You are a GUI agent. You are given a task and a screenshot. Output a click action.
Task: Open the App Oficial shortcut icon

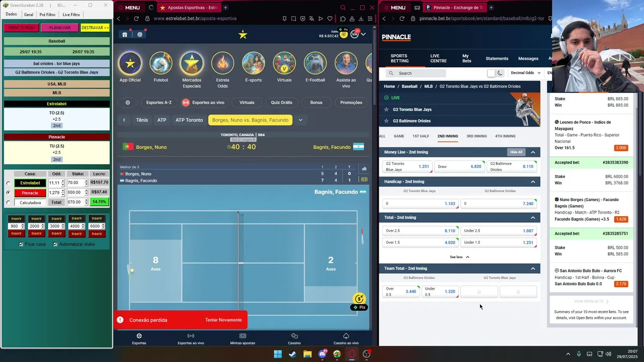[130, 63]
